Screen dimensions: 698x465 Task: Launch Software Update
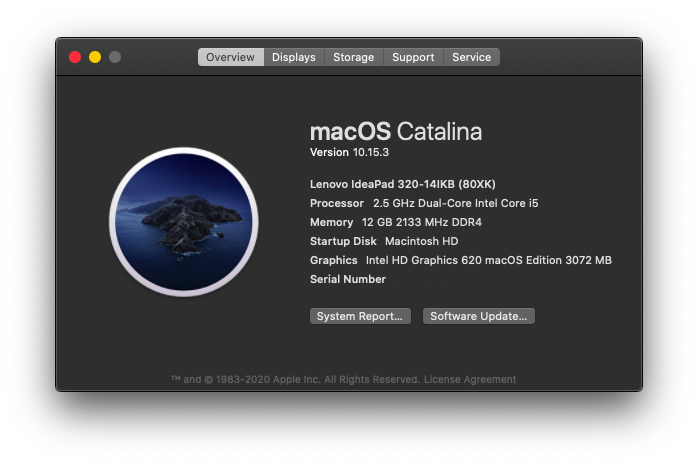point(479,316)
